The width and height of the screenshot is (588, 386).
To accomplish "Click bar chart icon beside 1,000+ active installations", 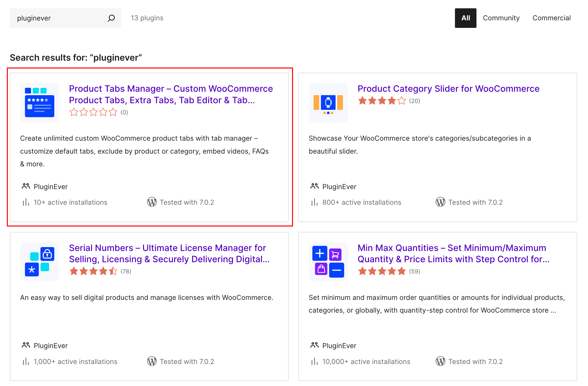I will coord(26,361).
